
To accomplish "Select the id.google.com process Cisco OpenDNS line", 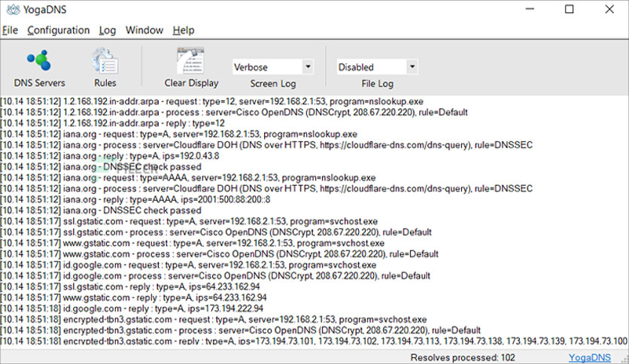I will click(x=215, y=276).
